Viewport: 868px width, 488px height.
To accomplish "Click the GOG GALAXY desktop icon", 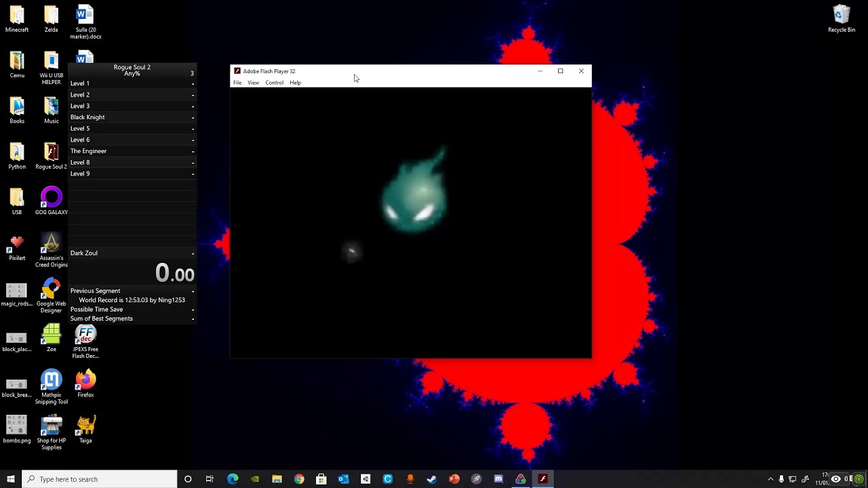I will (51, 201).
